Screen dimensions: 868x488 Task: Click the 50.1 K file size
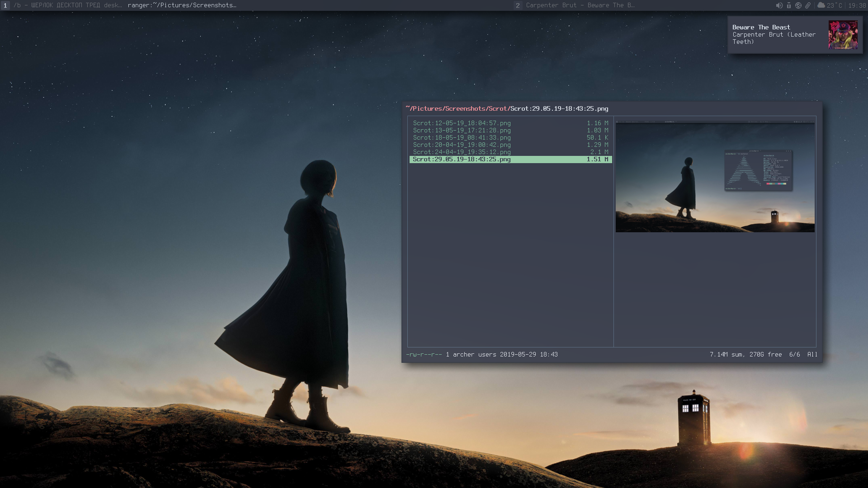click(x=597, y=137)
